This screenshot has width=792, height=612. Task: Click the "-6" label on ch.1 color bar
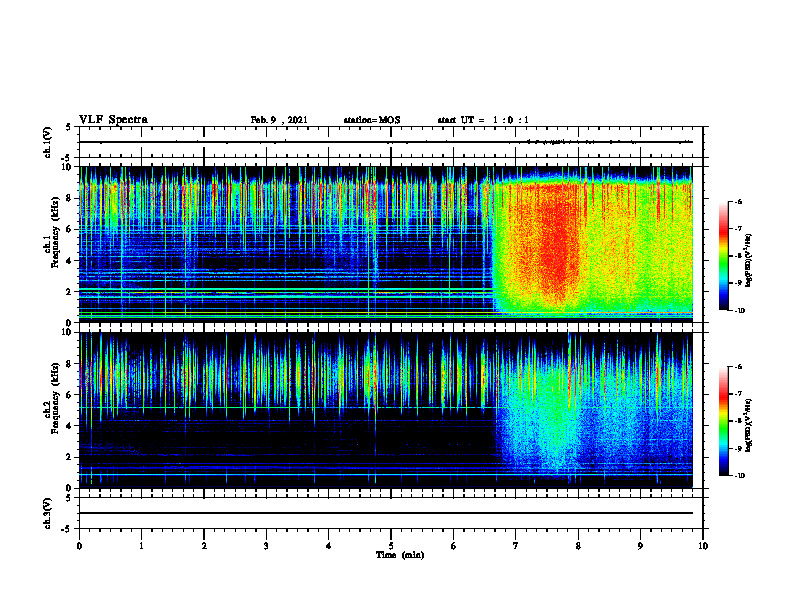coord(737,201)
